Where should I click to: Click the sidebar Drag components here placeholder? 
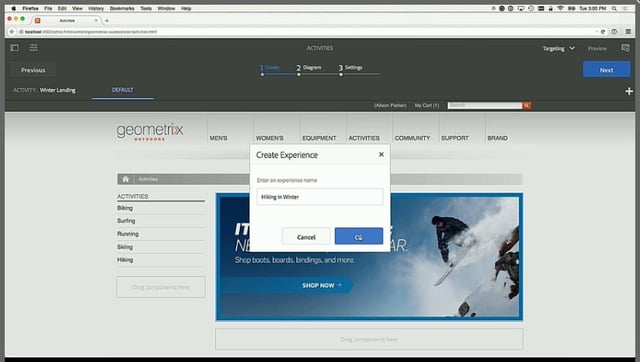(161, 287)
